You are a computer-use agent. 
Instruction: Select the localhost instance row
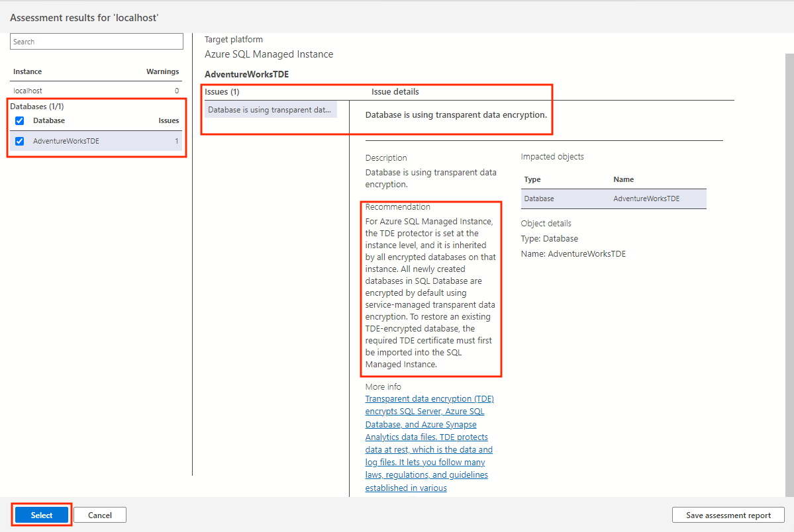pos(96,91)
